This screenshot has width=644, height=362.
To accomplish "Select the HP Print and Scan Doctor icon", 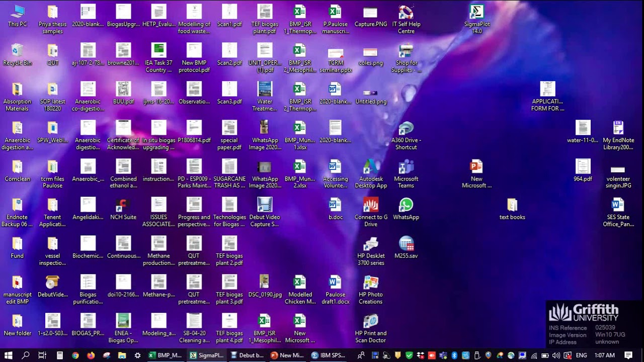I will tap(371, 328).
